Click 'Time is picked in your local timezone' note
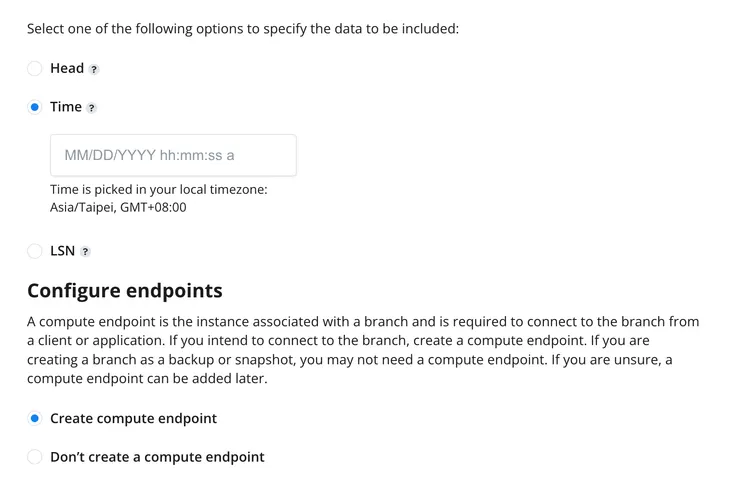 tap(158, 190)
